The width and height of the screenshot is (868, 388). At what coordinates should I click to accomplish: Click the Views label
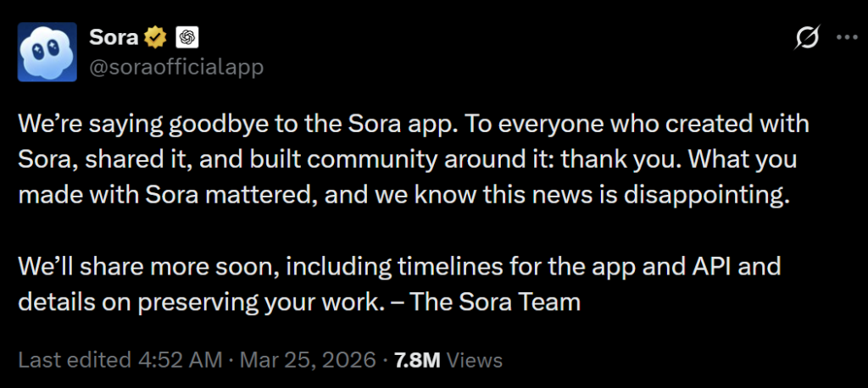pyautogui.click(x=475, y=360)
